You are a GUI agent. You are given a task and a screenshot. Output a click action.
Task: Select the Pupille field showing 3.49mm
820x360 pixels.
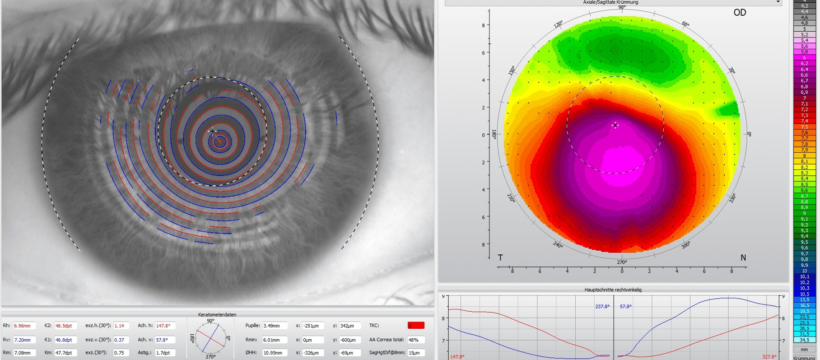275,325
